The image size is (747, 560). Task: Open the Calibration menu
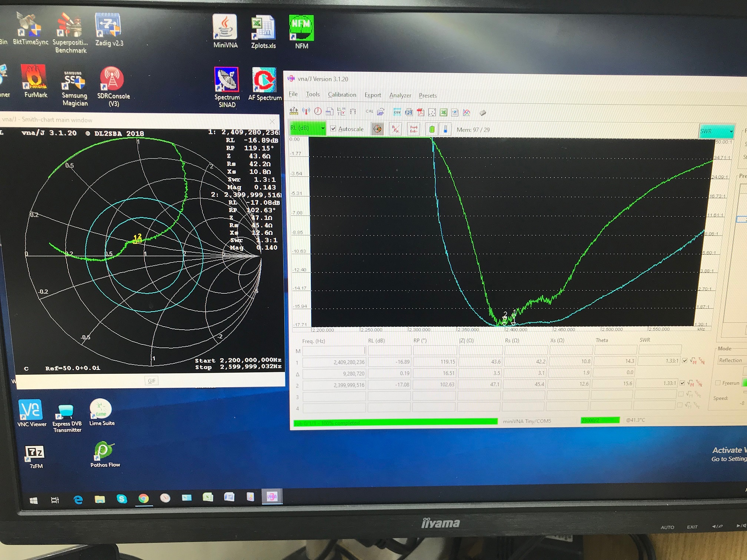[x=342, y=94]
